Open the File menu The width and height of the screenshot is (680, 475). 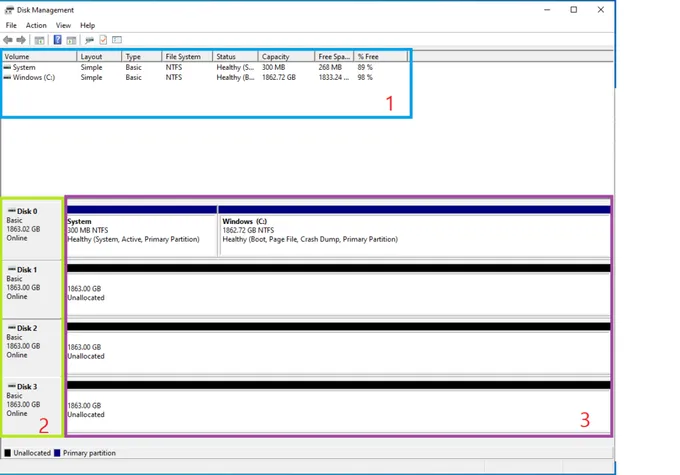(x=11, y=25)
